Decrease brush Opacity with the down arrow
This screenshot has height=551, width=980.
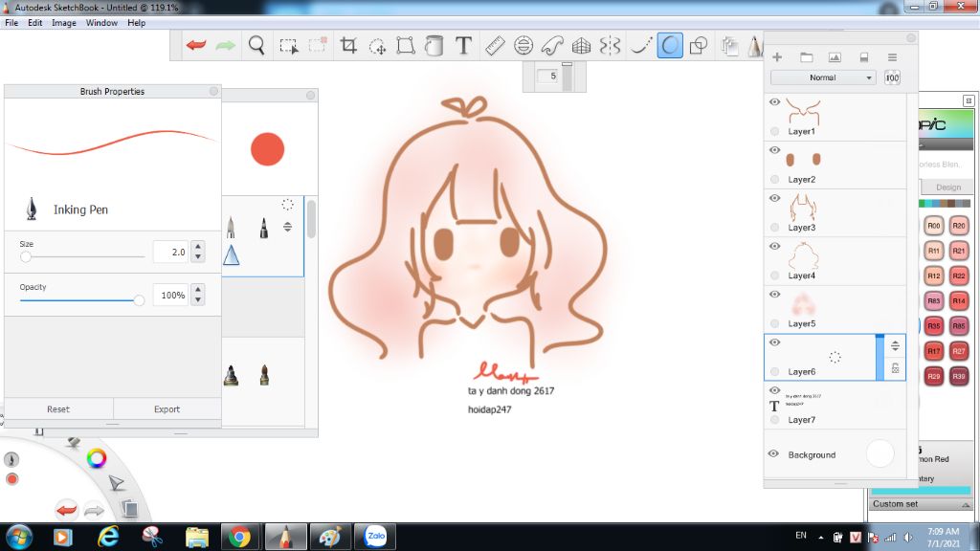[198, 299]
